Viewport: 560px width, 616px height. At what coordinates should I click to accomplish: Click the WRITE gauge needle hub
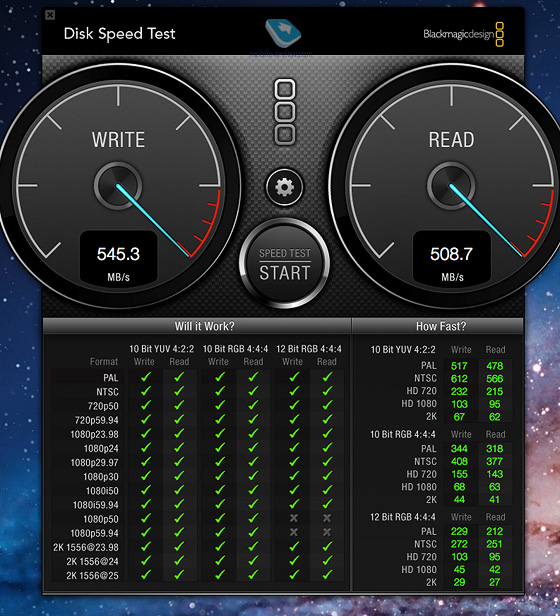(118, 185)
